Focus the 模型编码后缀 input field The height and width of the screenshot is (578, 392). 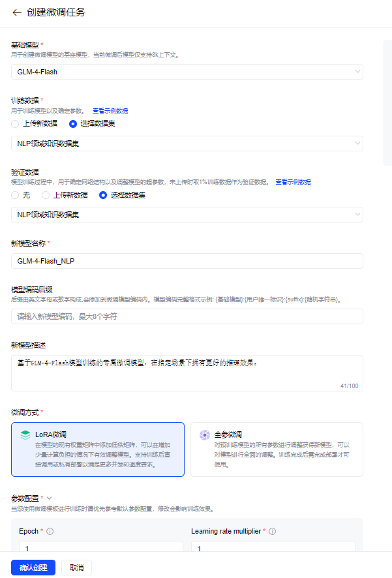187,316
